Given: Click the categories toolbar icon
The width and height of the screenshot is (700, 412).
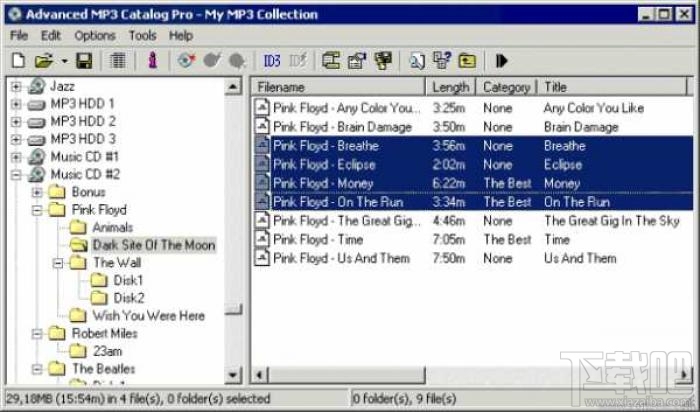Looking at the screenshot, I should pyautogui.click(x=383, y=61).
